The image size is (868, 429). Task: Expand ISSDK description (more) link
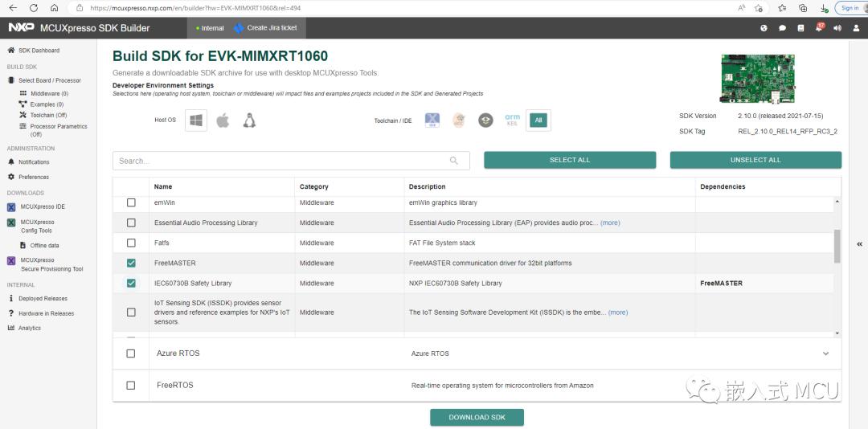(x=618, y=313)
